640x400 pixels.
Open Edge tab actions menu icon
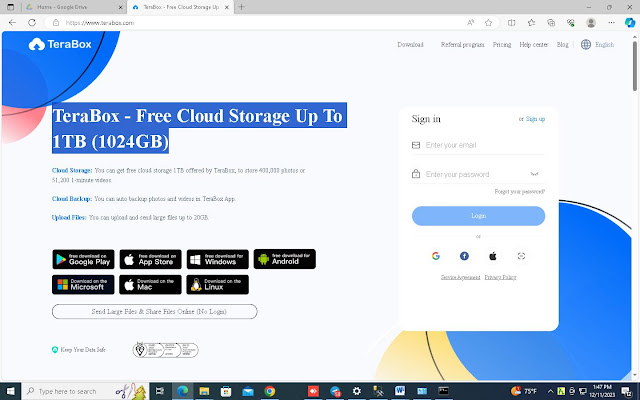point(11,7)
